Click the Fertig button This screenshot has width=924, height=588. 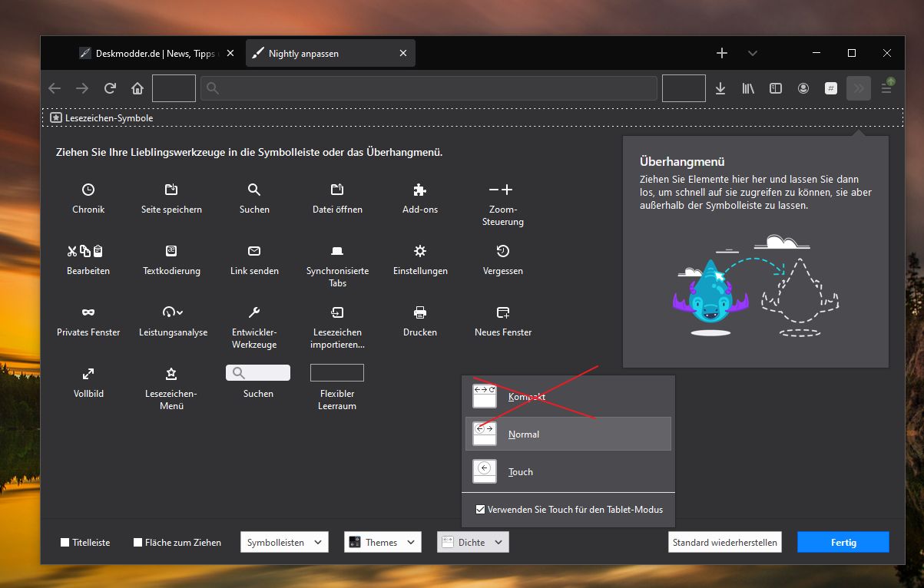[x=843, y=542]
